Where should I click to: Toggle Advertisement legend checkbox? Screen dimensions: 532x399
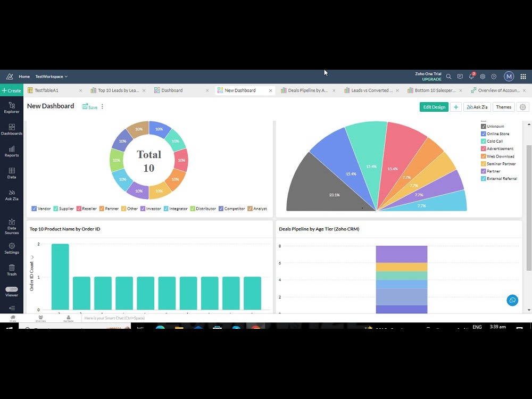click(484, 148)
